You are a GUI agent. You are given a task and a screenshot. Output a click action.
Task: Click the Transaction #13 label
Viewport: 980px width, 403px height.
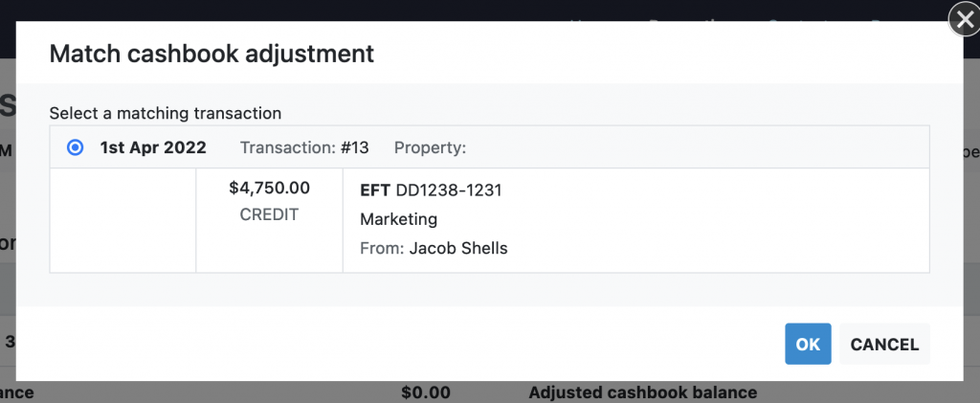coord(303,148)
